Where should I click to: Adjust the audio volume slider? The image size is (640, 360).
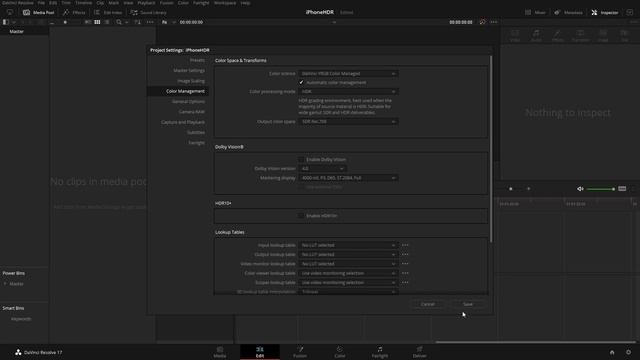click(x=600, y=189)
